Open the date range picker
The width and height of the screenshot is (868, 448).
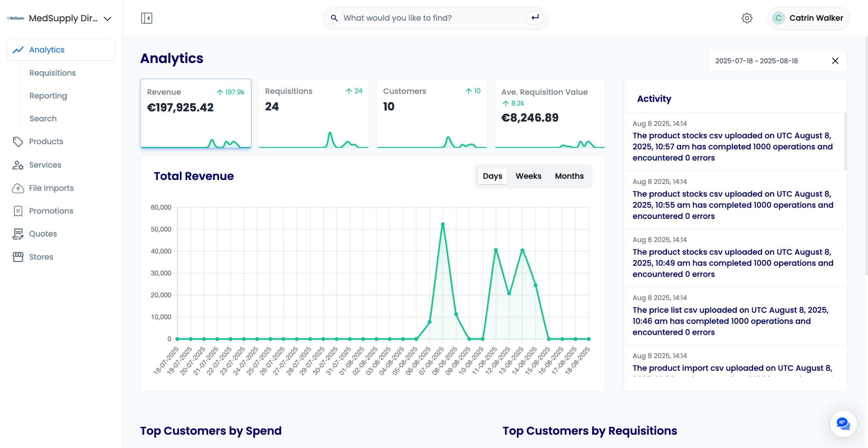[x=757, y=61]
